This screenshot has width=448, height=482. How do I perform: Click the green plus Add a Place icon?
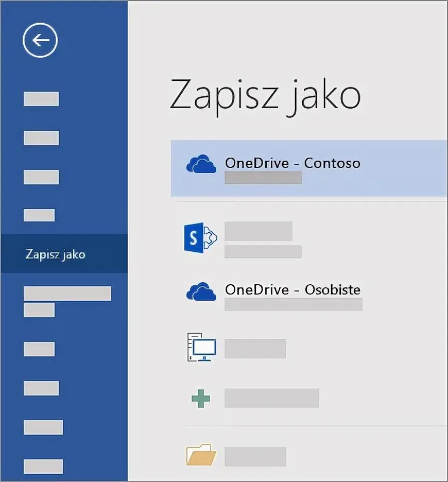[201, 399]
